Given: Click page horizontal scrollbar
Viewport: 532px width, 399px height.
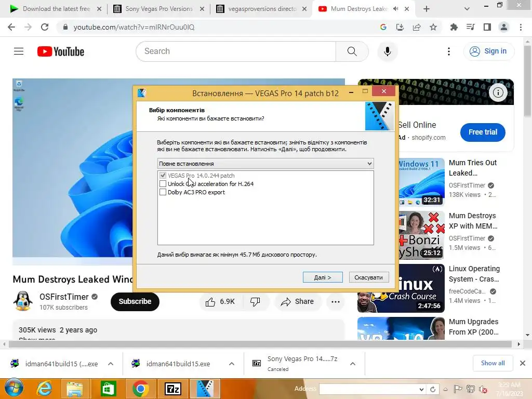Looking at the screenshot, I should 260,344.
